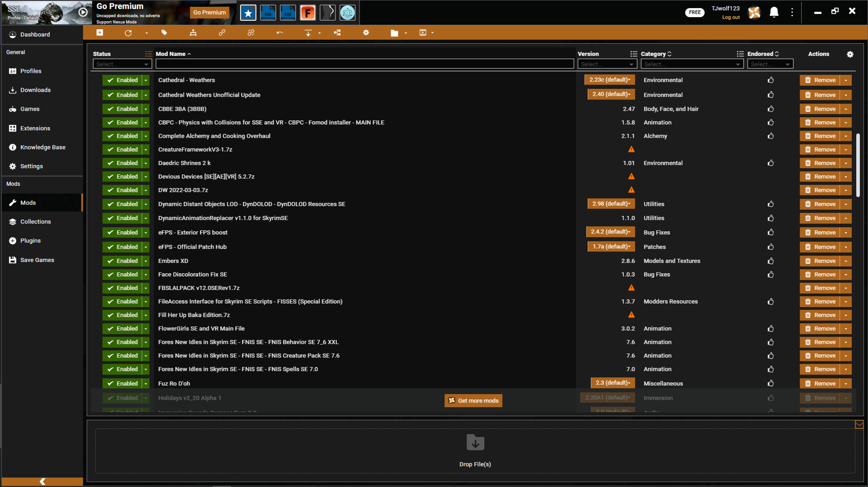Switch to Plugins page
Viewport: 868px width, 487px height.
click(x=30, y=241)
